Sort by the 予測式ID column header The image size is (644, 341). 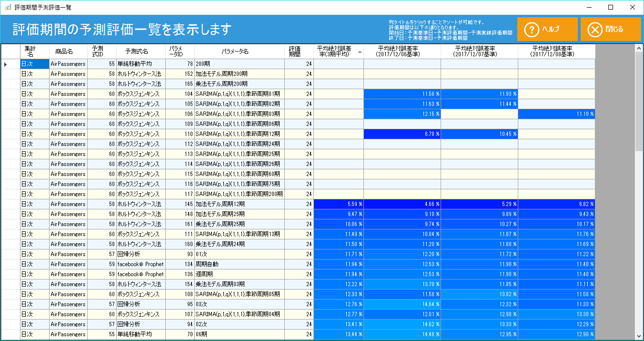(102, 52)
